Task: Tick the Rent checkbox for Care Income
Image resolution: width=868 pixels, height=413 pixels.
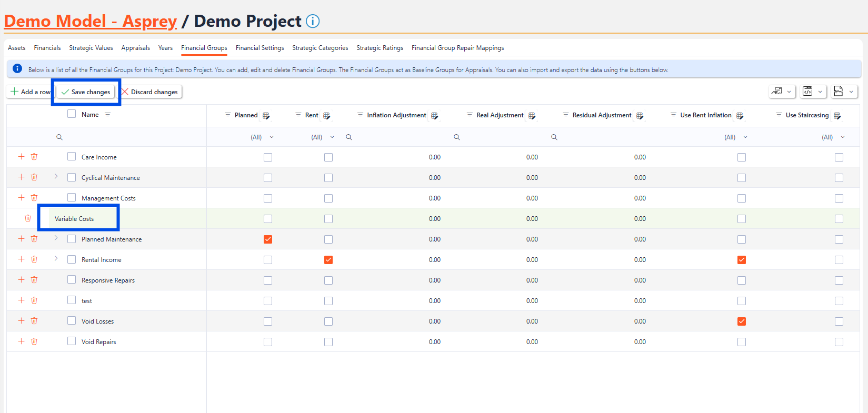Action: click(328, 157)
